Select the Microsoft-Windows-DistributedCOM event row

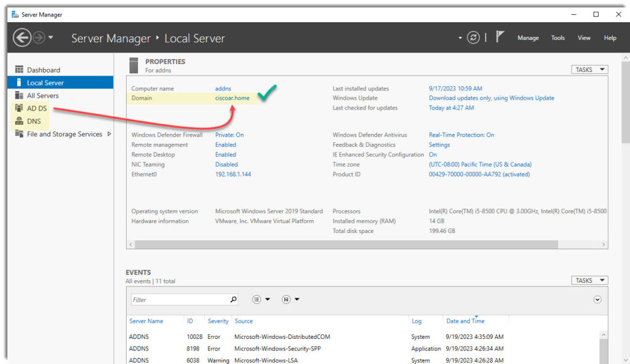[x=363, y=337]
